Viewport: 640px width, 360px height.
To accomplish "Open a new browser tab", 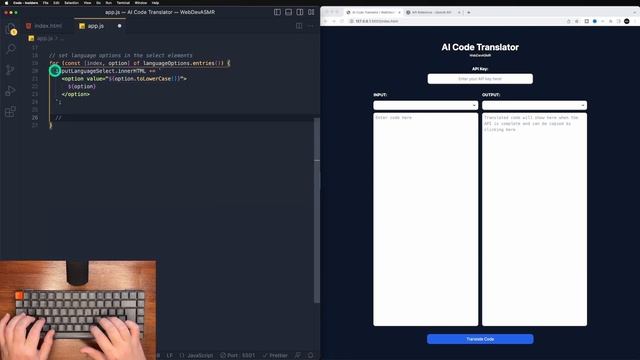I will 469,12.
